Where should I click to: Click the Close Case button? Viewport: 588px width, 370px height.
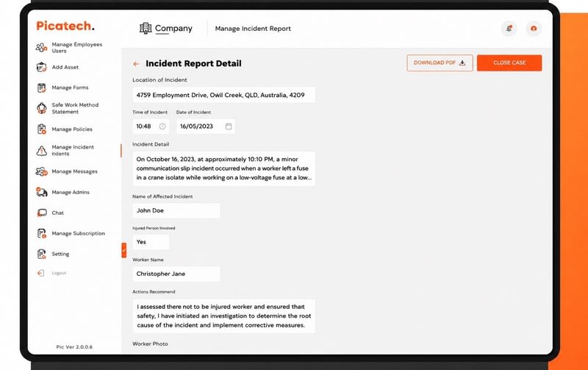[509, 63]
